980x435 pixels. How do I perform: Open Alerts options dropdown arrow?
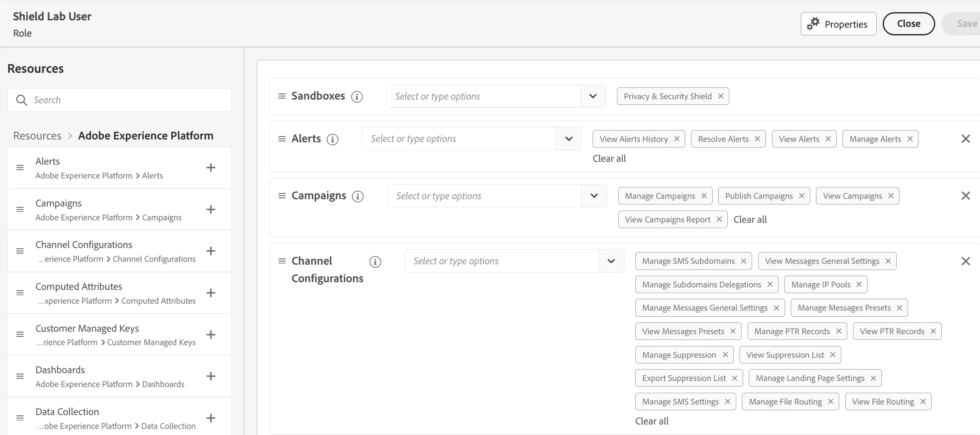point(569,139)
